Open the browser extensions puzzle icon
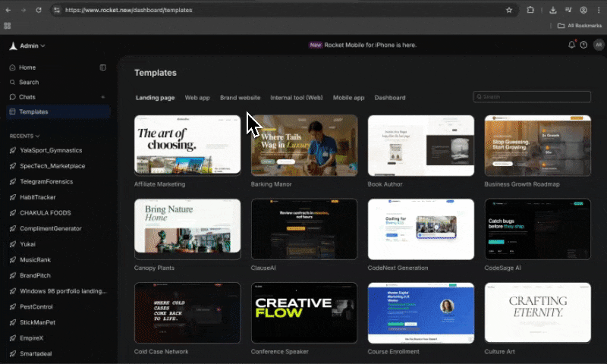The height and width of the screenshot is (364, 607). click(x=530, y=11)
